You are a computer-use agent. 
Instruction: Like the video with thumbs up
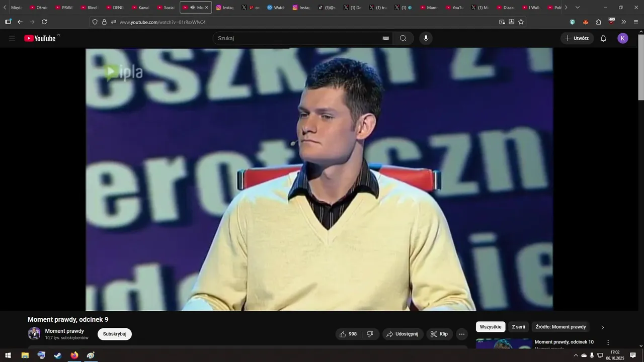point(348,334)
